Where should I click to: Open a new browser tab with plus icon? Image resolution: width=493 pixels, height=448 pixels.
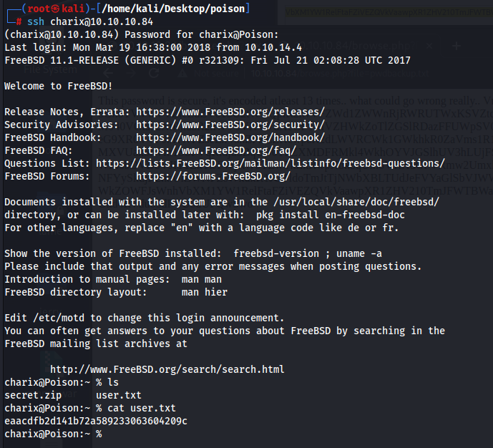[x=457, y=47]
